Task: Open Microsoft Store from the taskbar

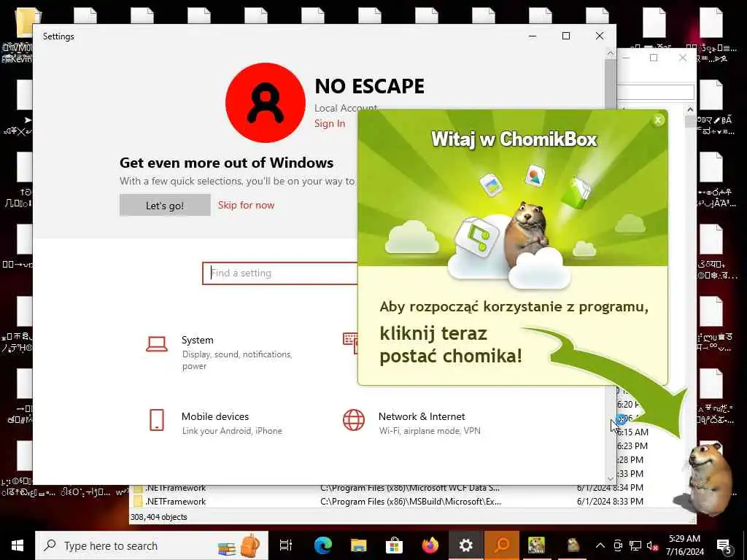Action: pyautogui.click(x=394, y=545)
